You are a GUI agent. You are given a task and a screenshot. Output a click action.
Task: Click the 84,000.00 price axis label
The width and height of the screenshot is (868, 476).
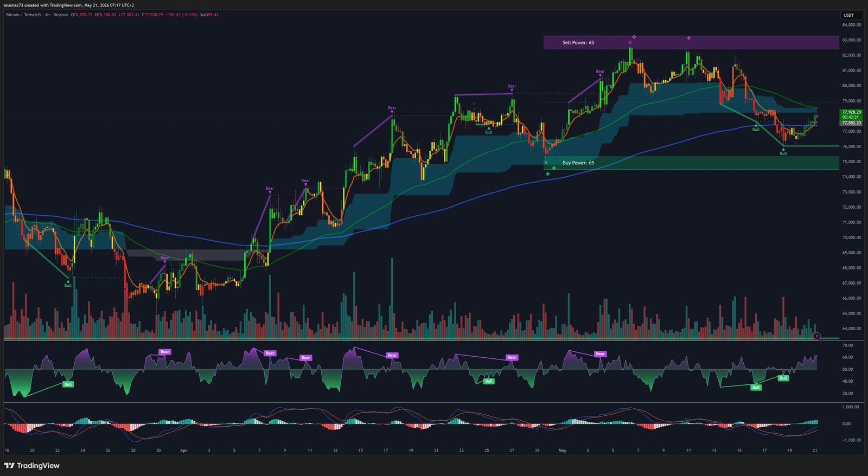pyautogui.click(x=851, y=25)
